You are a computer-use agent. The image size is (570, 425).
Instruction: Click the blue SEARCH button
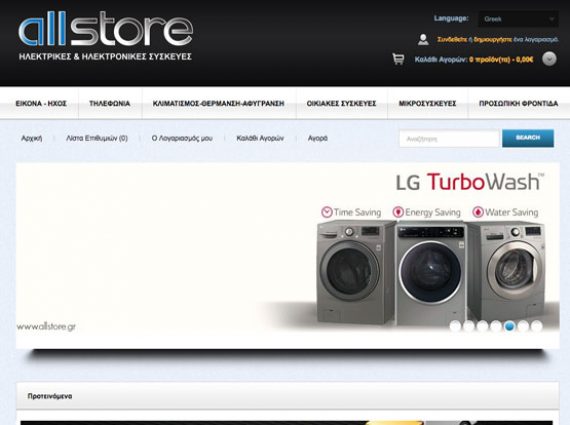tap(528, 138)
